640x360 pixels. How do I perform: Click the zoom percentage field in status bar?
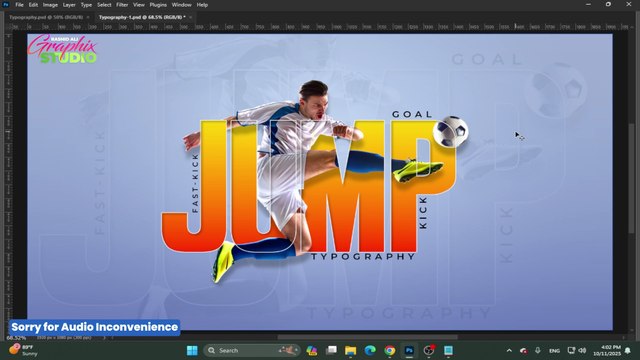tap(16, 338)
